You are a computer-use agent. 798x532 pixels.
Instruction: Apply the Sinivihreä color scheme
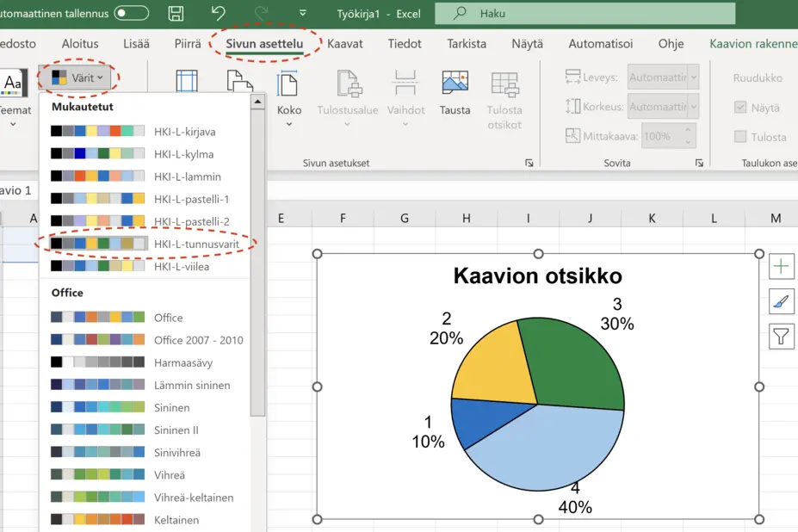(145, 452)
